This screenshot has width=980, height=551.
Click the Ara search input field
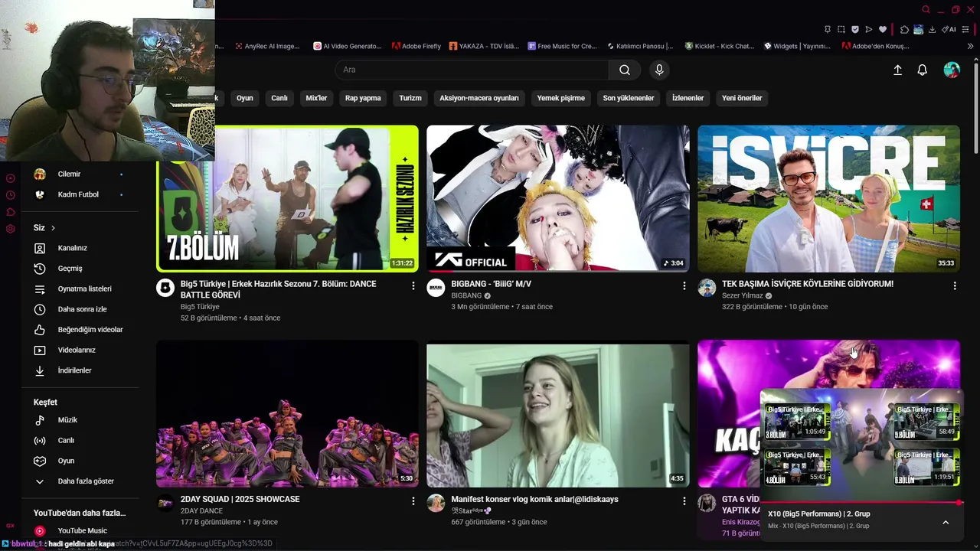click(472, 70)
